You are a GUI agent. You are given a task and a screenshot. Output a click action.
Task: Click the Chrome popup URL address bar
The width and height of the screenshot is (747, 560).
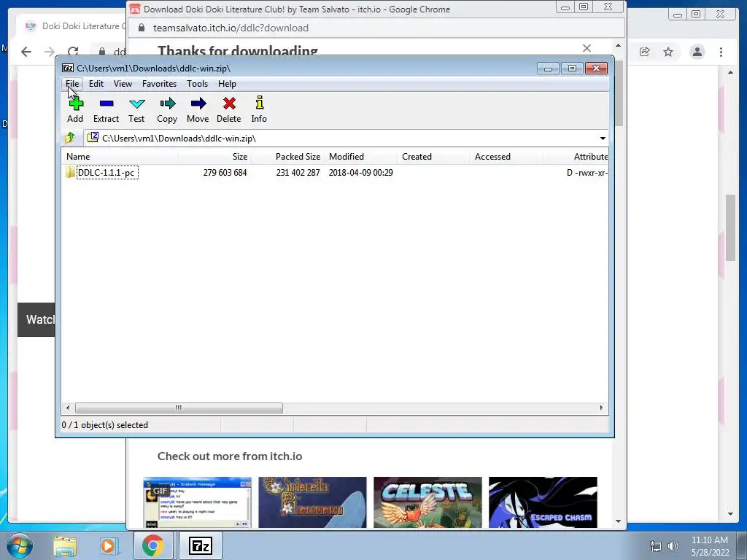pyautogui.click(x=376, y=28)
